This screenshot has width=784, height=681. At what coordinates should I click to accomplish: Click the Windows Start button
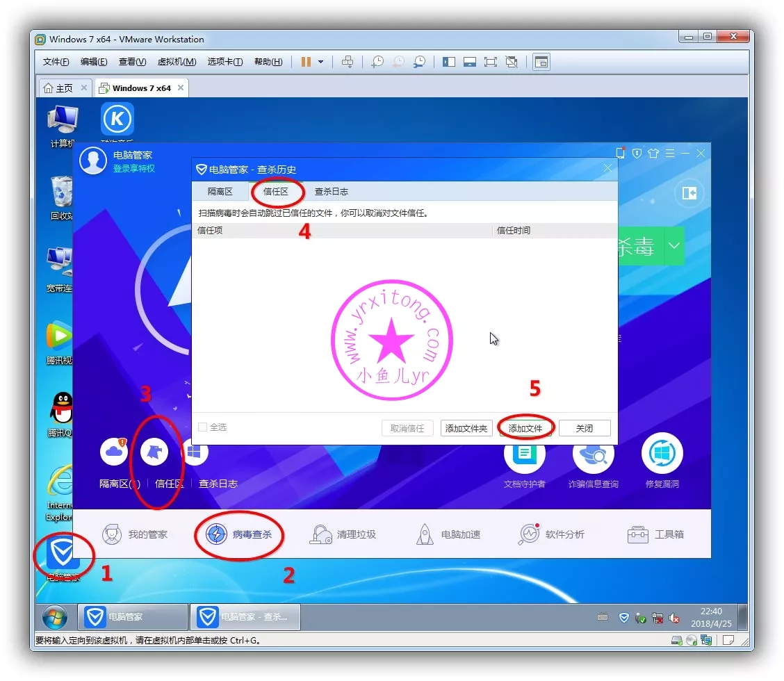tap(54, 616)
